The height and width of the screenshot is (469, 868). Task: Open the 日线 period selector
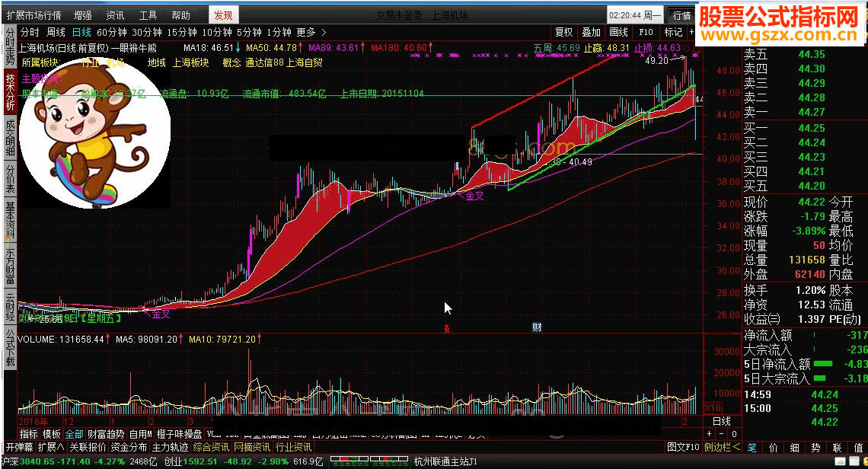click(x=722, y=421)
